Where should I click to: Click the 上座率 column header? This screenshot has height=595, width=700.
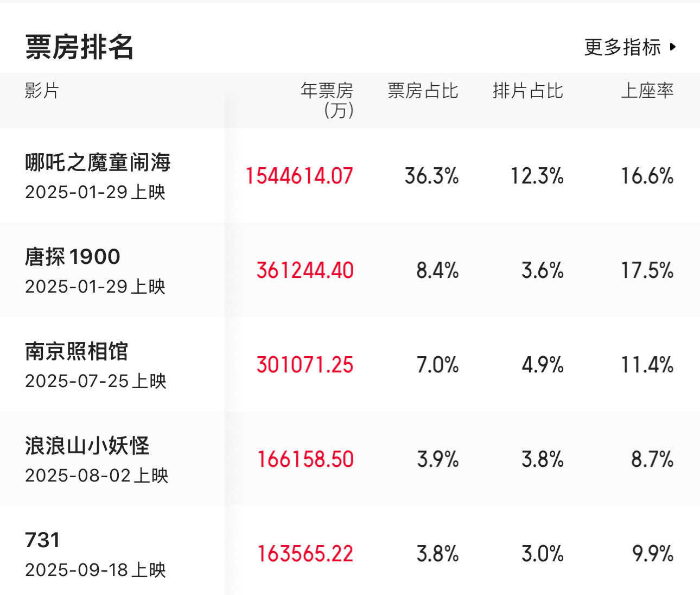(x=647, y=91)
